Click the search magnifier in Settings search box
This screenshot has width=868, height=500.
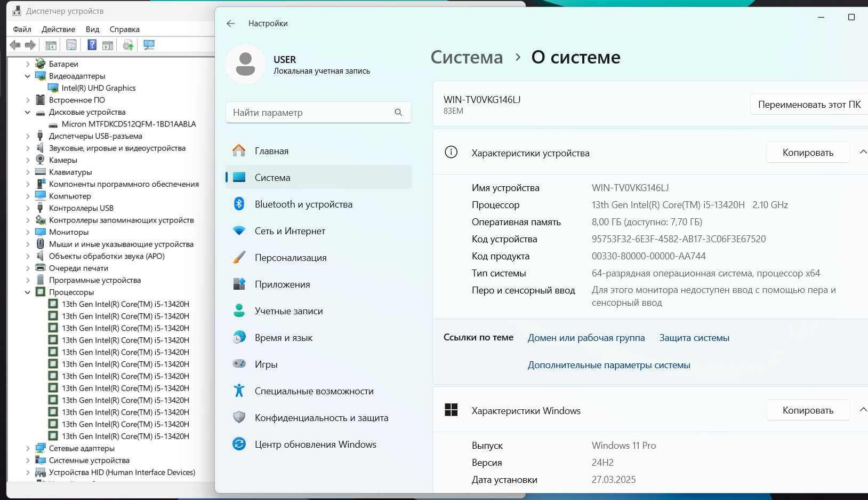click(x=398, y=113)
